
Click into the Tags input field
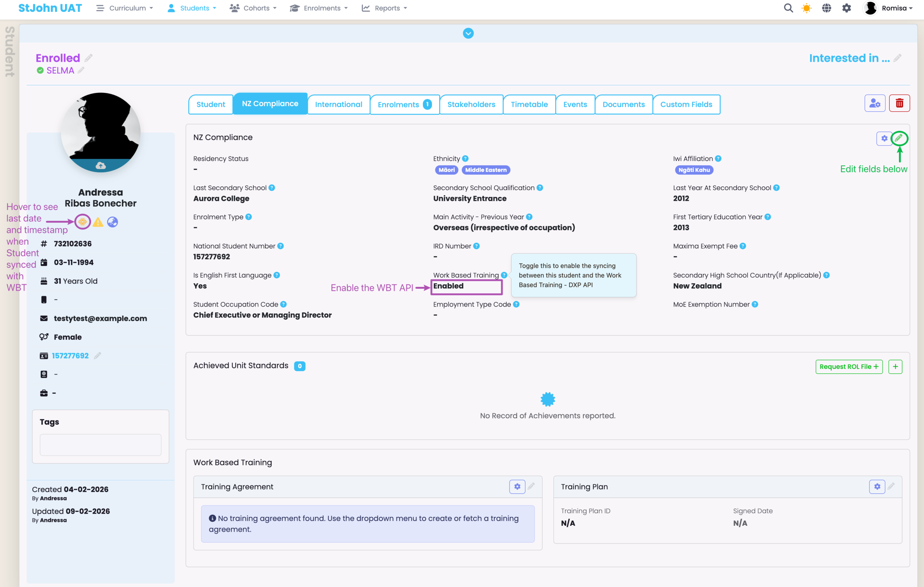click(x=101, y=445)
